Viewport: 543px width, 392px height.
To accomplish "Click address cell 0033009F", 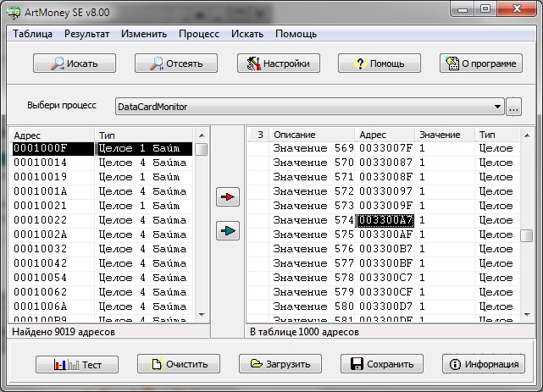I will point(385,206).
